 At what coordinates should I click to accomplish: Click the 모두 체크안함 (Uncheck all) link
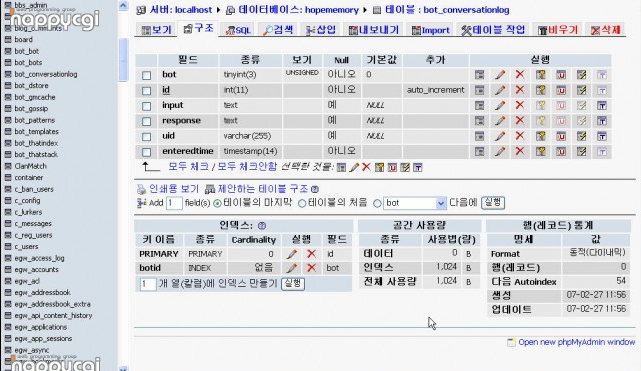(x=247, y=166)
